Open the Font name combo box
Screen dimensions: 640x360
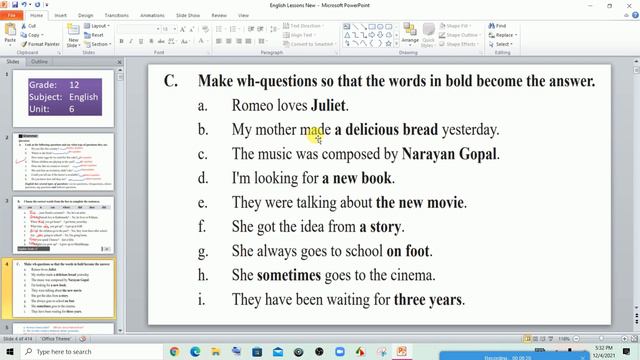[139, 29]
